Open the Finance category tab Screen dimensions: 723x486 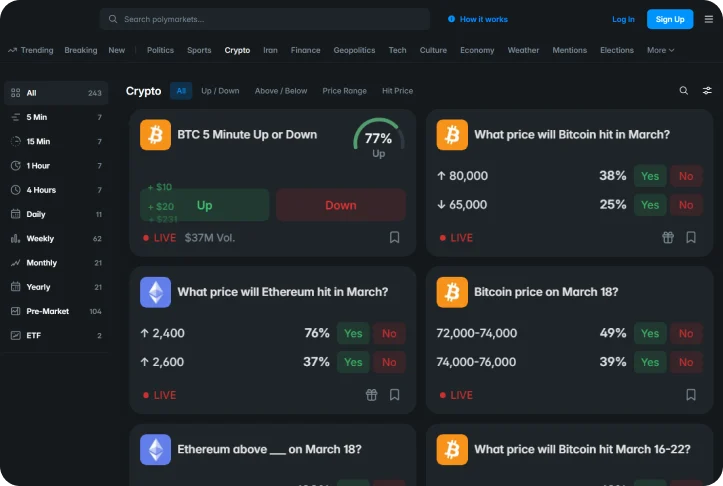[305, 50]
